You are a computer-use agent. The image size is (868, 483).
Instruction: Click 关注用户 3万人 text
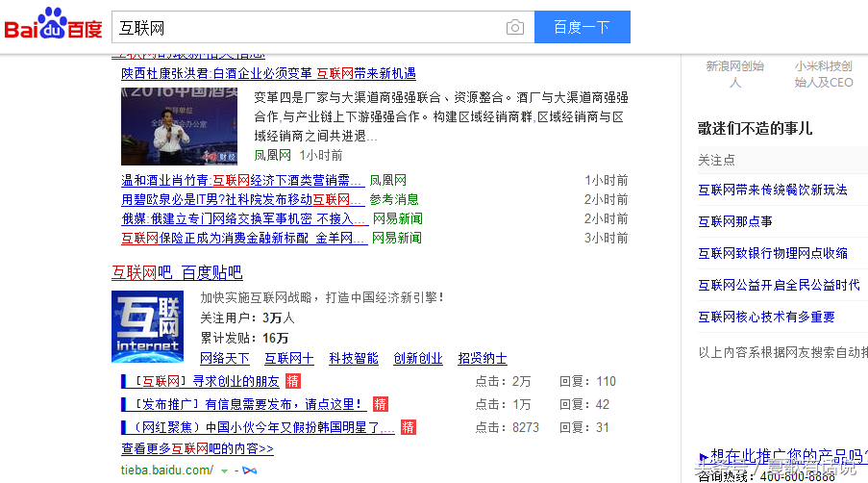247,318
